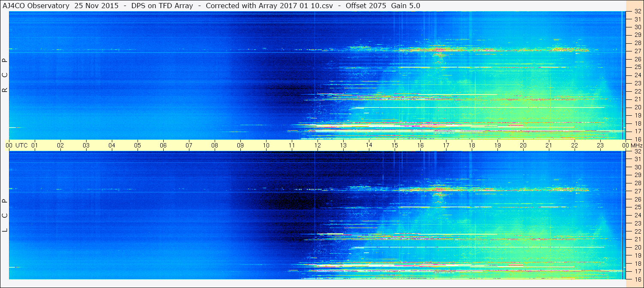Click '29' on the LCP frequency scale
Screen dimensions: 644x288
(x=637, y=175)
